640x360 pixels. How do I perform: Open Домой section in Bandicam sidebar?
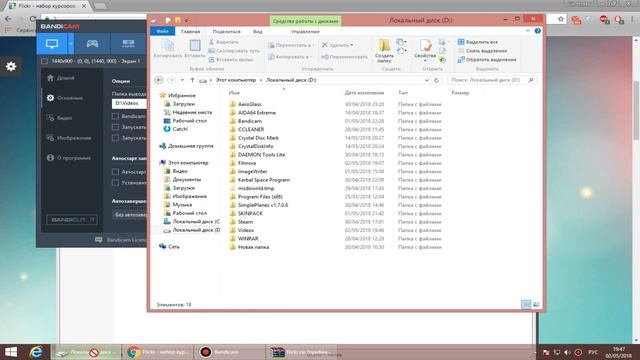[x=61, y=78]
